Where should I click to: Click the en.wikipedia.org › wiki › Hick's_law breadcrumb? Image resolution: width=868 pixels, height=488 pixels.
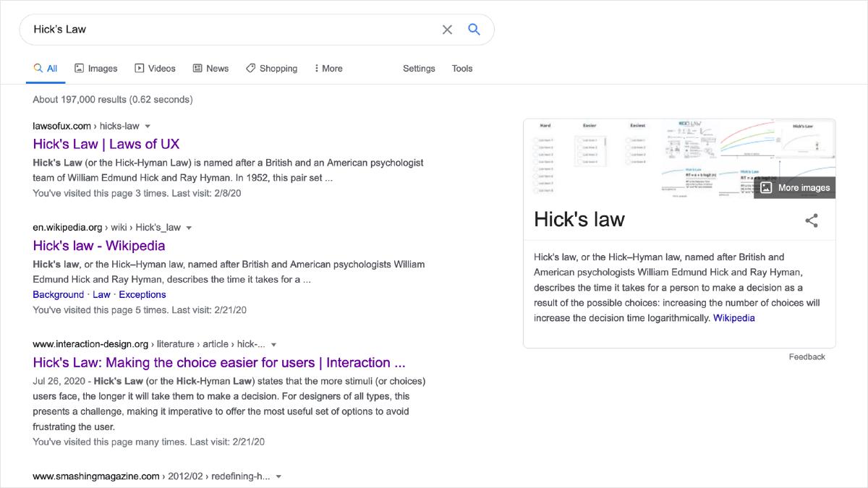(106, 227)
